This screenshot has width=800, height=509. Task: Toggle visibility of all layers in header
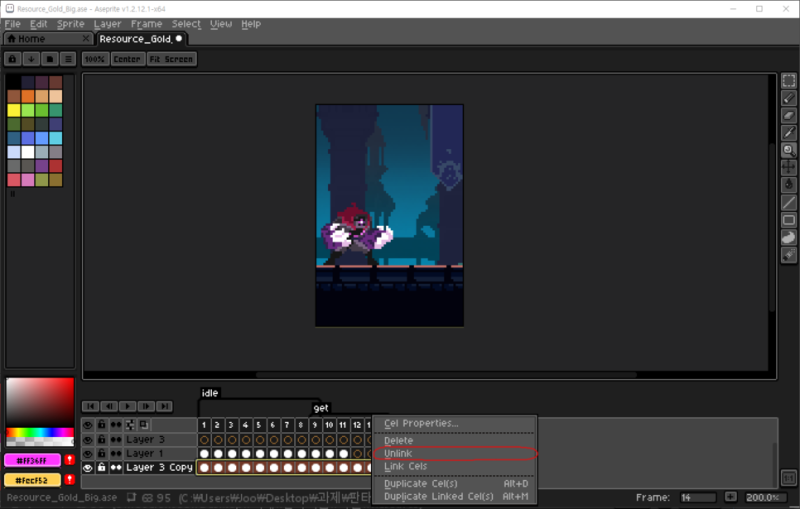click(88, 424)
